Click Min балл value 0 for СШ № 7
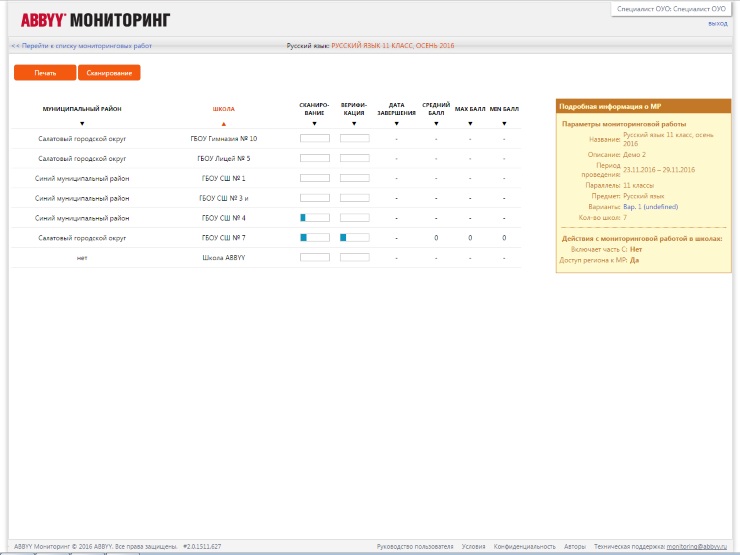The image size is (740, 555). point(504,238)
